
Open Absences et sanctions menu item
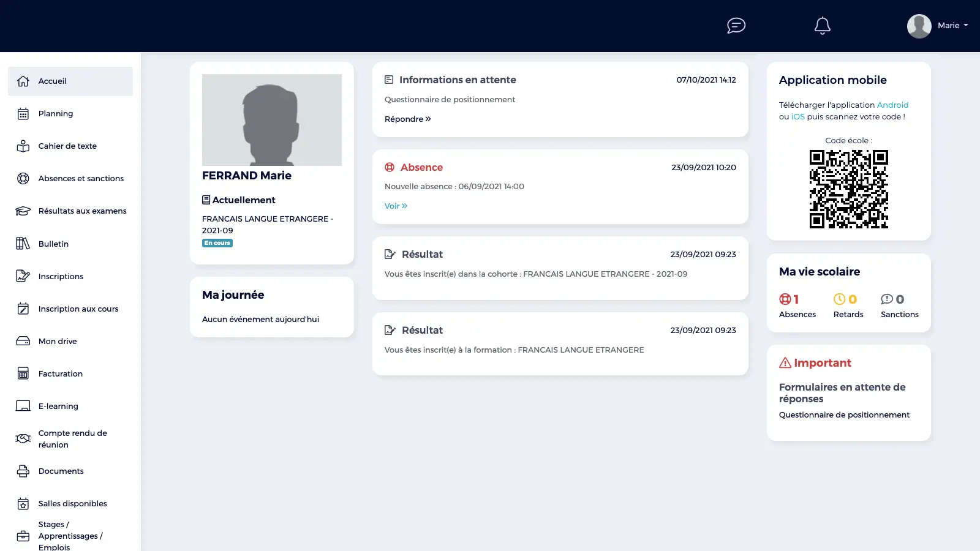pos(81,179)
